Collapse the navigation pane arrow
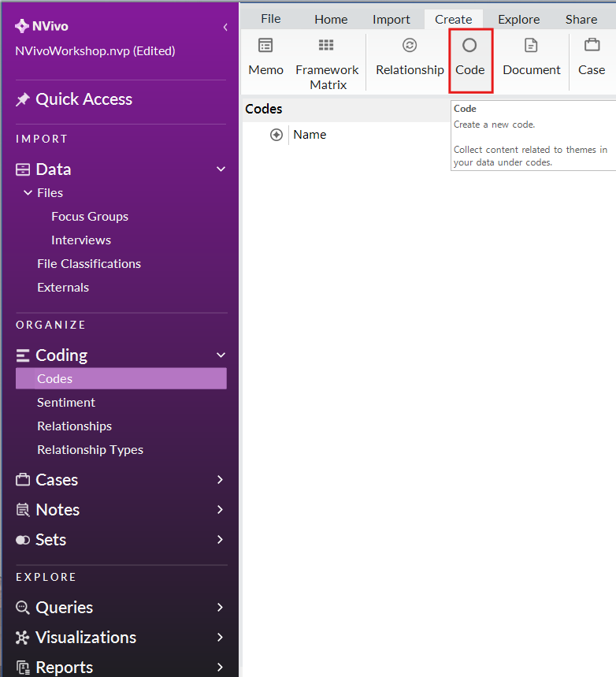Viewport: 616px width, 677px height. pyautogui.click(x=225, y=28)
